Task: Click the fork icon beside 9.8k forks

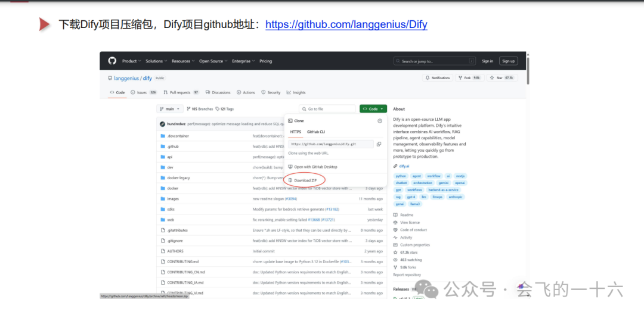Action: [x=395, y=267]
